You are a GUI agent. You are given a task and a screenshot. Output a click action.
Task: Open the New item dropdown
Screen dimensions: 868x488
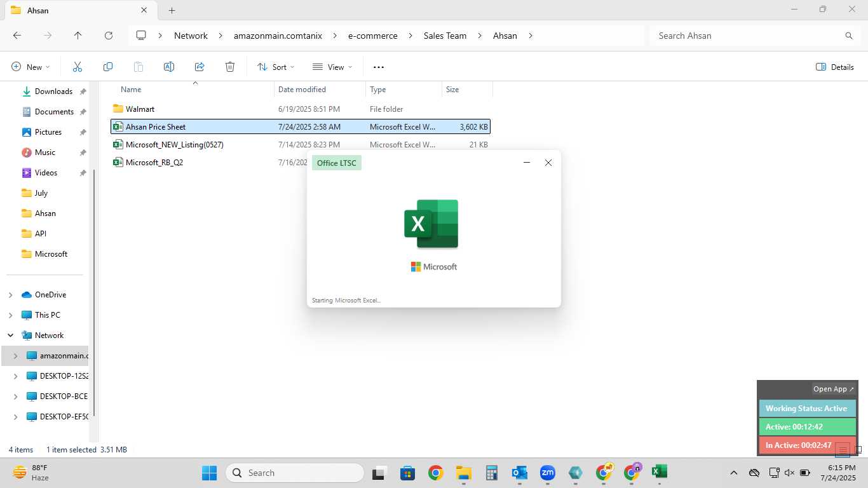(x=31, y=67)
